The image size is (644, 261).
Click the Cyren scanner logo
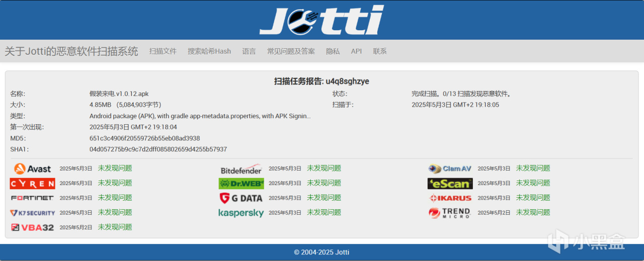(33, 183)
